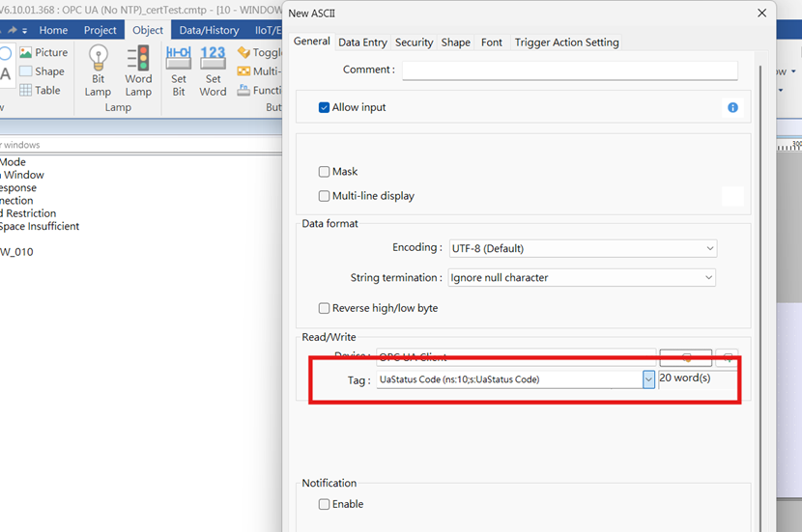
Task: Insert a Bit Lamp object
Action: pos(98,71)
